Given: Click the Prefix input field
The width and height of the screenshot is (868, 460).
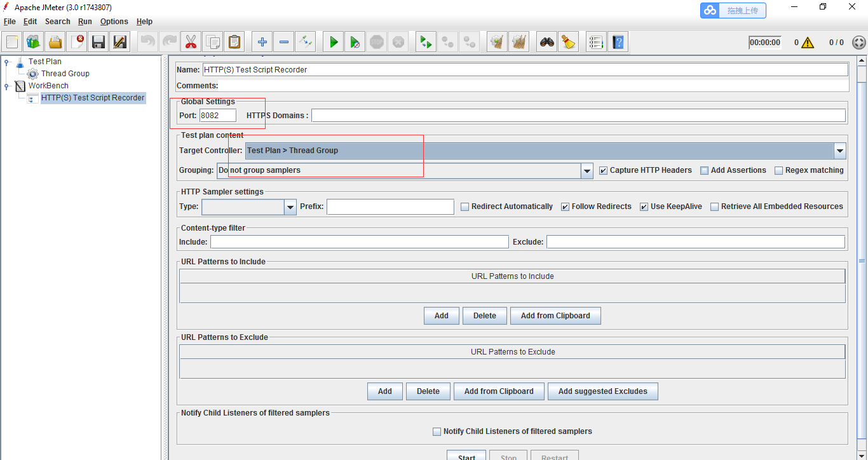Looking at the screenshot, I should [x=391, y=206].
